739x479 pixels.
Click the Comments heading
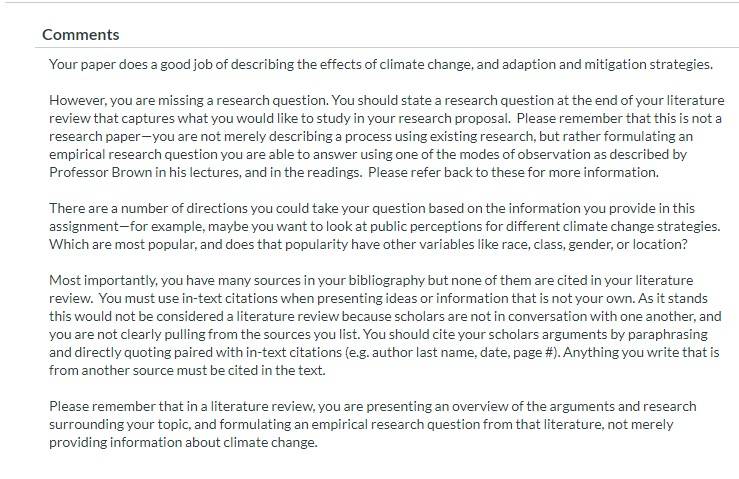81,34
